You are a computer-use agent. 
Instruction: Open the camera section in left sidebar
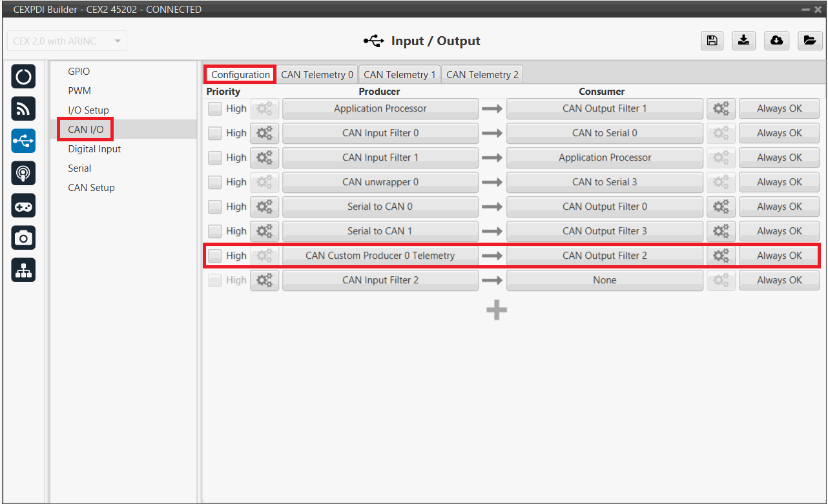[x=23, y=238]
